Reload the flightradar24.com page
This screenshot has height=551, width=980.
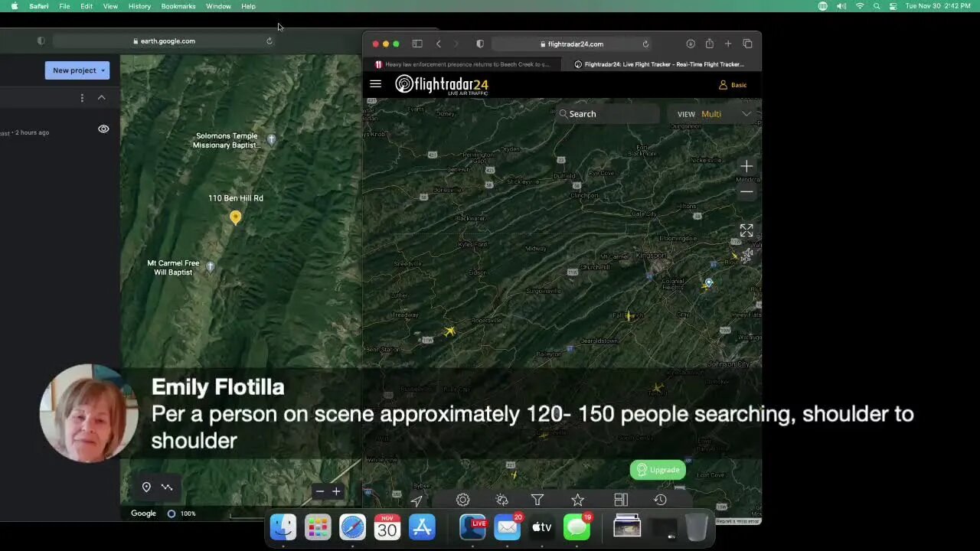(x=645, y=44)
